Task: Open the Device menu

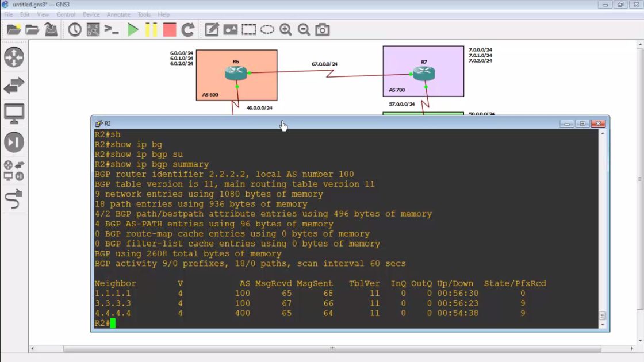Action: [x=91, y=14]
